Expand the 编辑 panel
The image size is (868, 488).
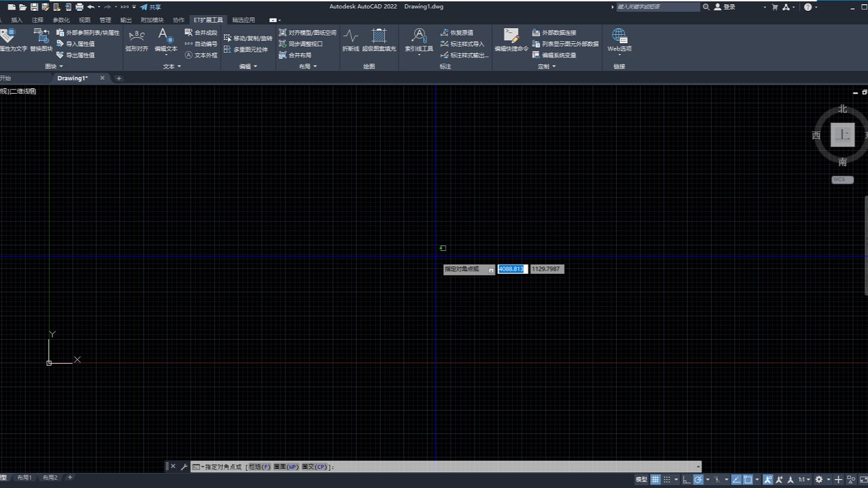tap(248, 67)
